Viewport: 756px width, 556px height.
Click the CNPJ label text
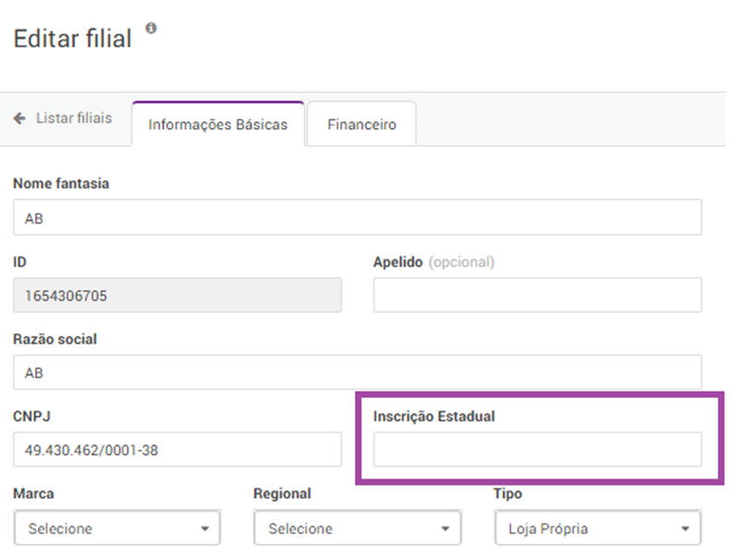tap(31, 416)
